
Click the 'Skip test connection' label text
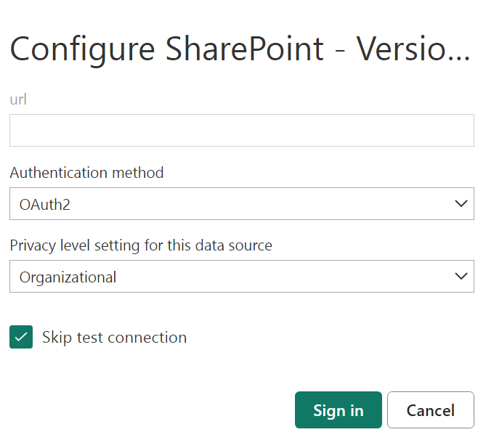[x=114, y=338]
